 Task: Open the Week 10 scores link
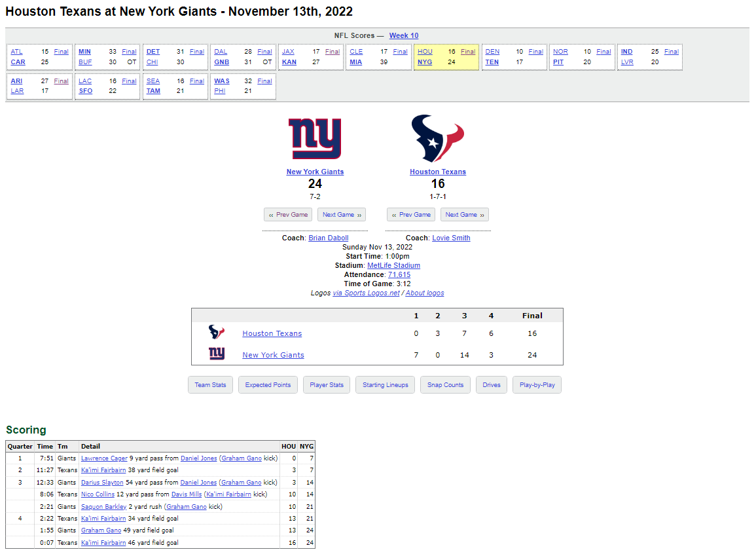tap(404, 35)
